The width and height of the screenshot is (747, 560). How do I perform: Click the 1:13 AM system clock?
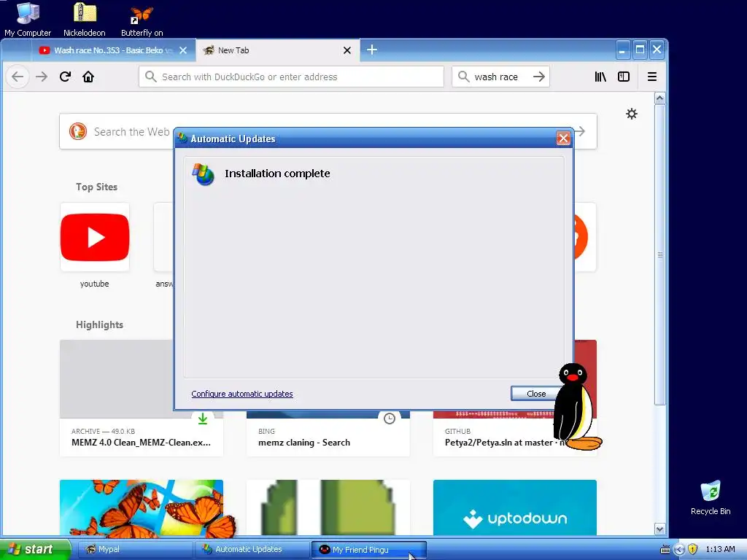720,550
